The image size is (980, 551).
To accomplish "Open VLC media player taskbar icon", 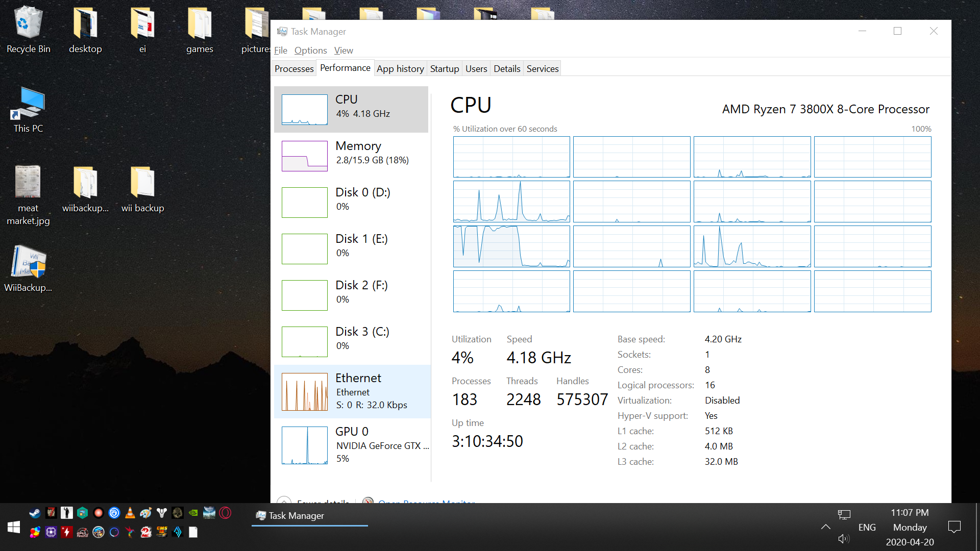I will tap(130, 513).
